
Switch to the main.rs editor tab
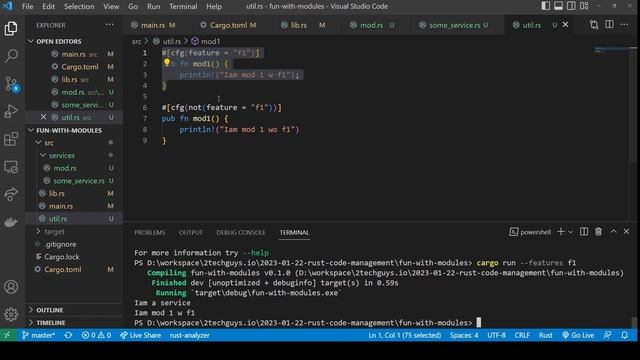pyautogui.click(x=153, y=25)
